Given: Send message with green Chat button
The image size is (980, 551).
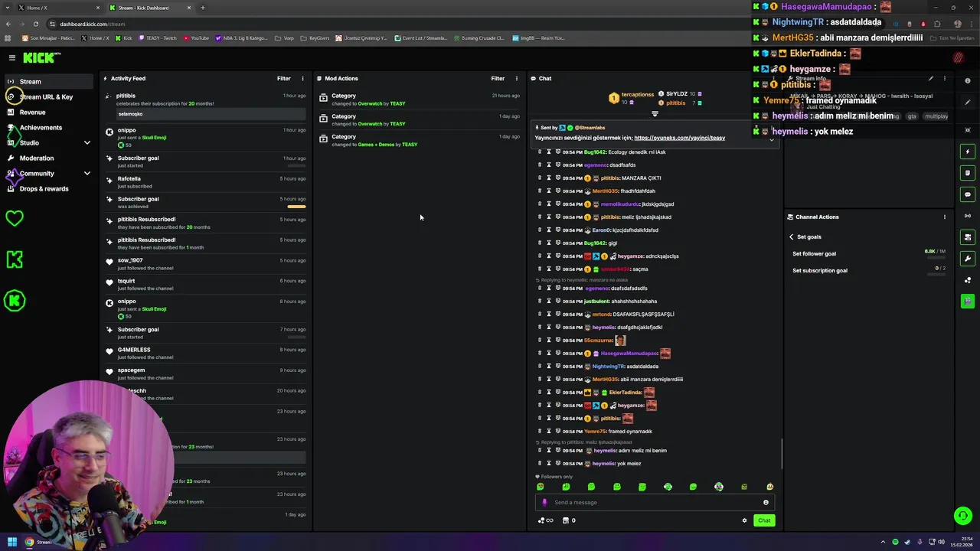Looking at the screenshot, I should 764,520.
